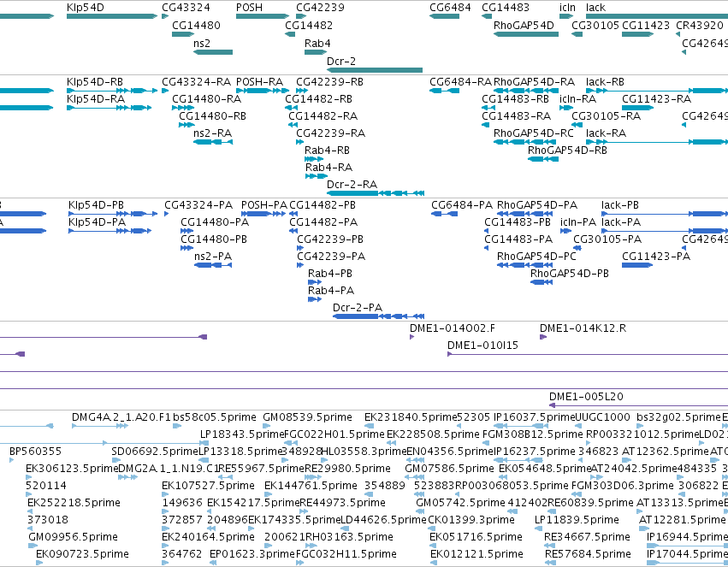Click EST 373018 label
This screenshot has width=728, height=567.
tap(48, 520)
